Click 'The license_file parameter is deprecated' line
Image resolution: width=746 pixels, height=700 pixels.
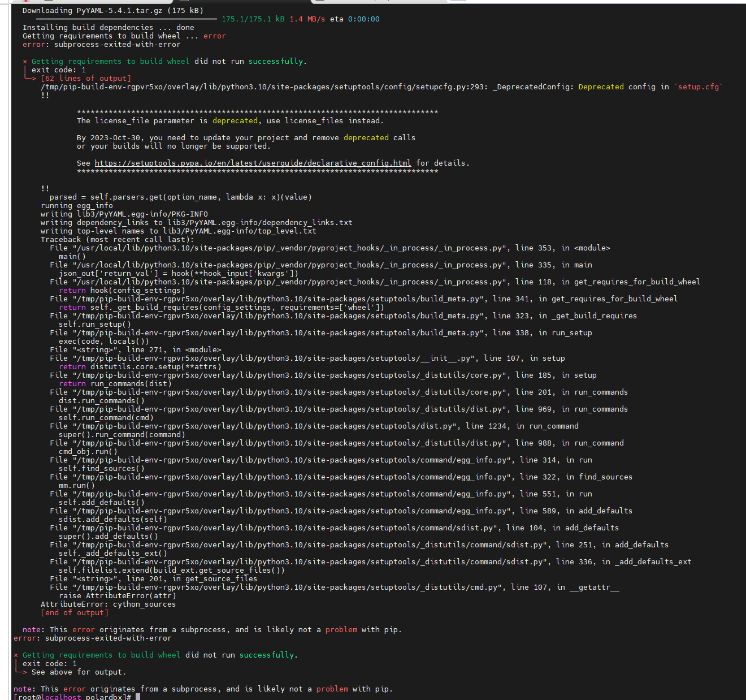pyautogui.click(x=230, y=121)
